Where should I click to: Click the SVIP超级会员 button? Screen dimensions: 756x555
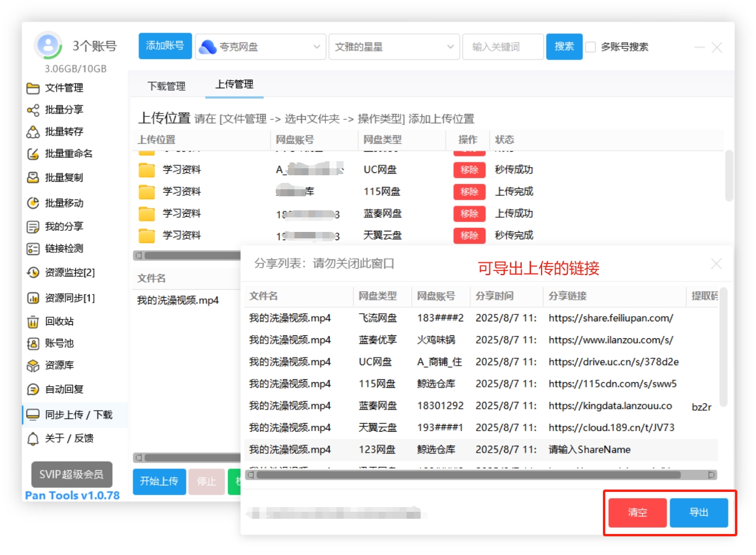click(x=71, y=474)
